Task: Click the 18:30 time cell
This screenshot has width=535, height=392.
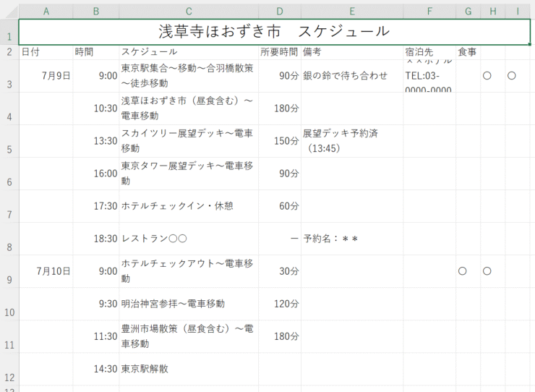Action: coord(96,239)
